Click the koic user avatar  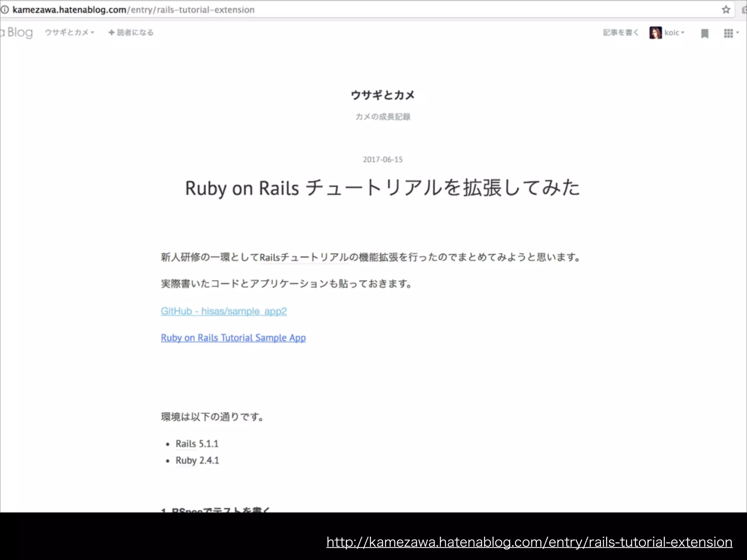tap(655, 33)
